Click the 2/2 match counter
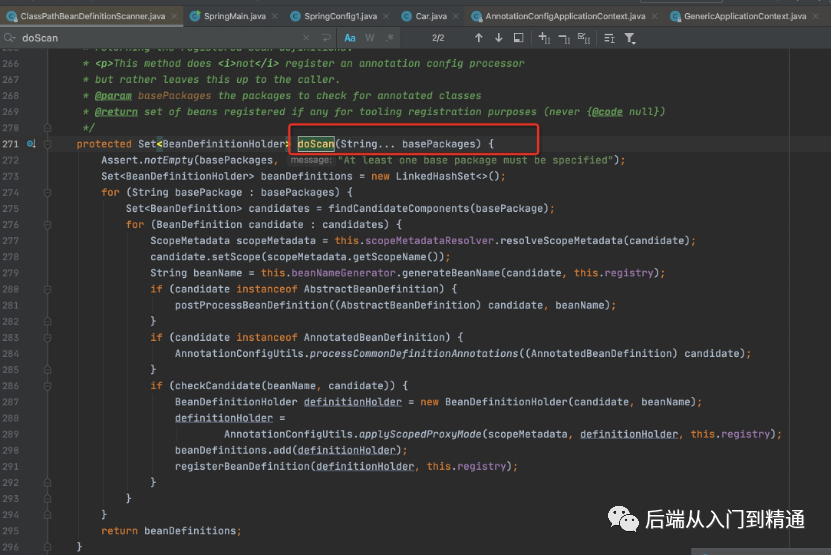The height and width of the screenshot is (556, 832). pos(438,38)
